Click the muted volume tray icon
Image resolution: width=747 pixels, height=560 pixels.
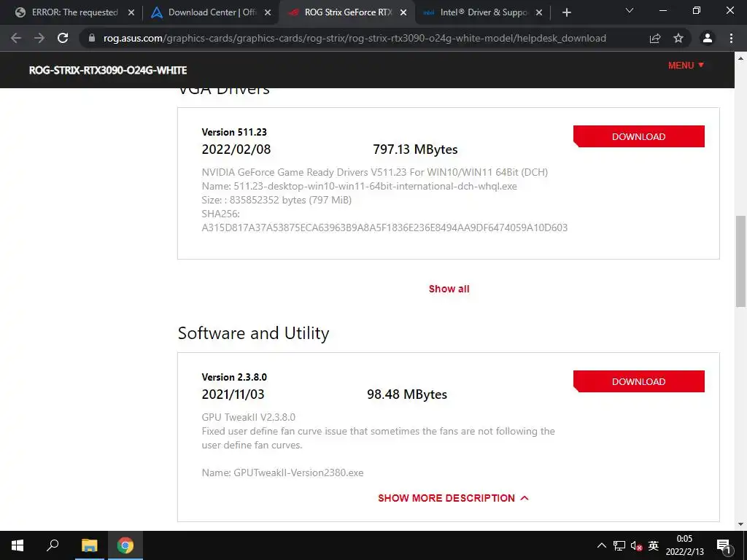[636, 545]
